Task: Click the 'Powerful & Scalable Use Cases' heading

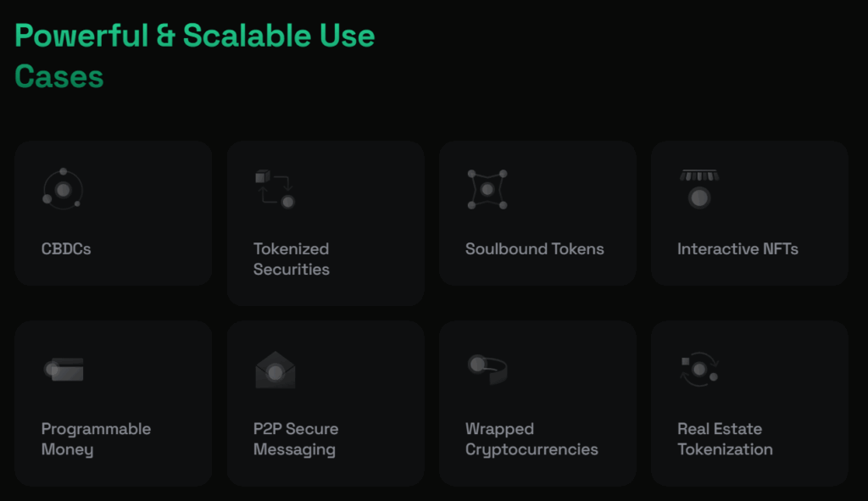Action: tap(194, 56)
